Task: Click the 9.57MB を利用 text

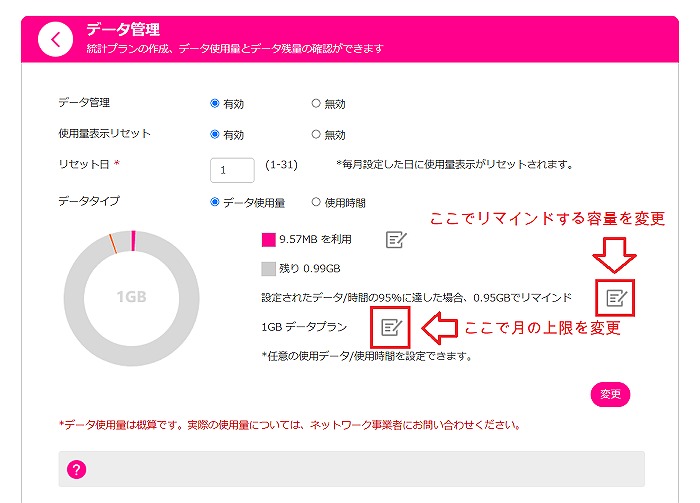Action: [x=316, y=239]
